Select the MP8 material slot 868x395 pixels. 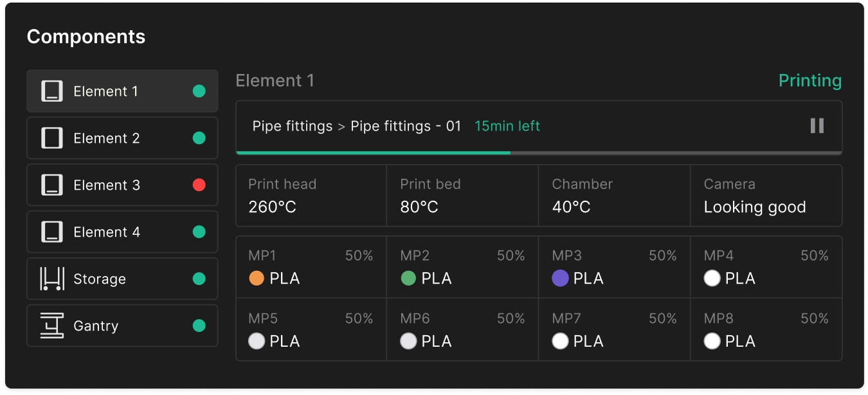(766, 329)
